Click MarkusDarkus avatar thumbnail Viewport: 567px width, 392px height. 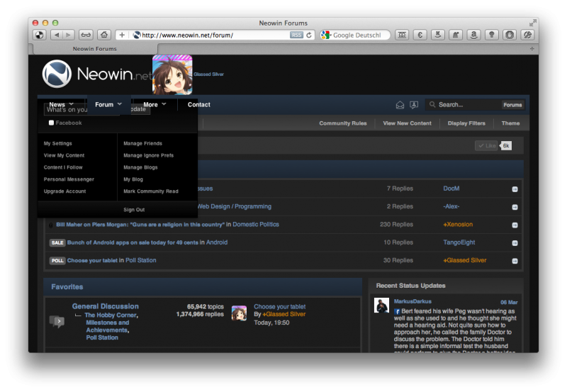click(x=381, y=306)
